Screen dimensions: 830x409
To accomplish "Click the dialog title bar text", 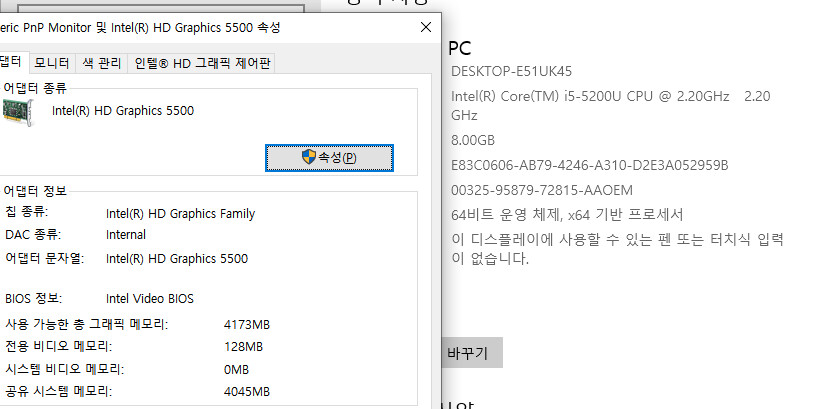I will (140, 28).
